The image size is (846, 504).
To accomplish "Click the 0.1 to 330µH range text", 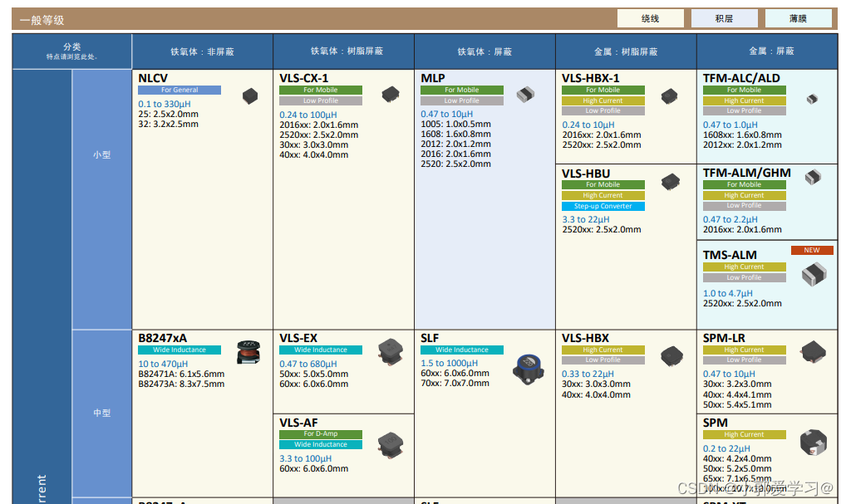I will click(165, 104).
